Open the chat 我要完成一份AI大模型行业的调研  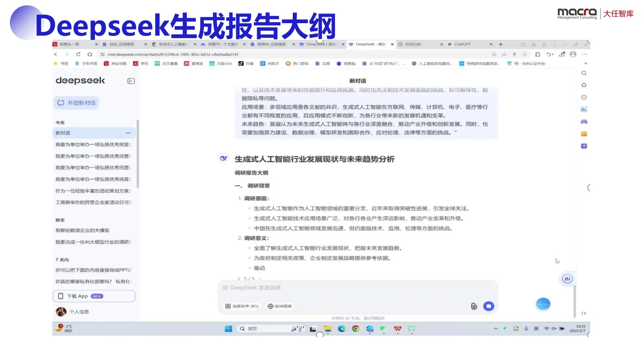point(93,242)
